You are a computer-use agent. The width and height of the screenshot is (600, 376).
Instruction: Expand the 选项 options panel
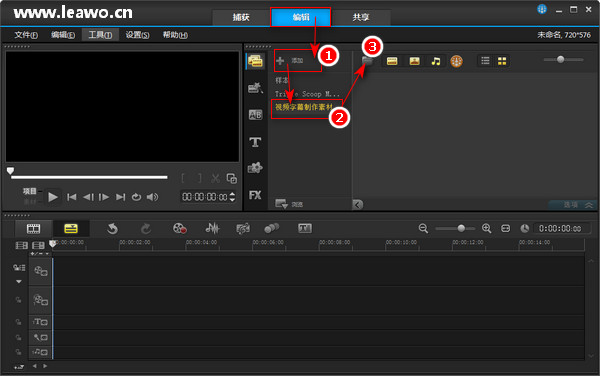(573, 205)
